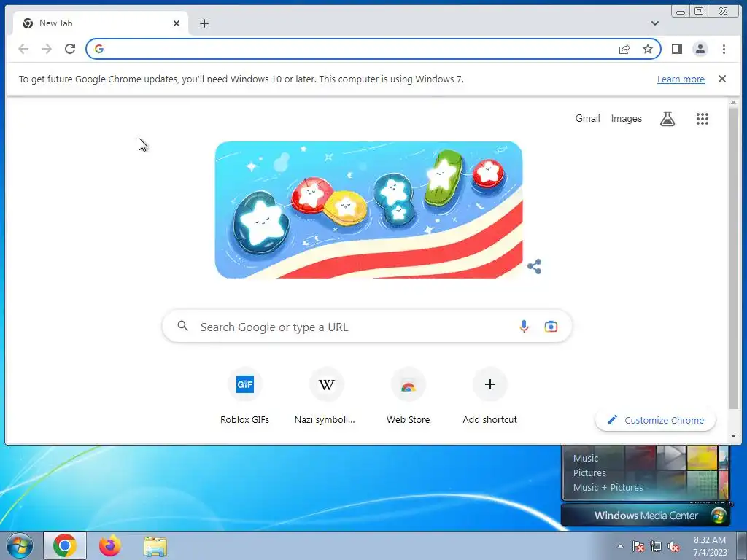
Task: Open the Google apps grid
Action: [703, 119]
